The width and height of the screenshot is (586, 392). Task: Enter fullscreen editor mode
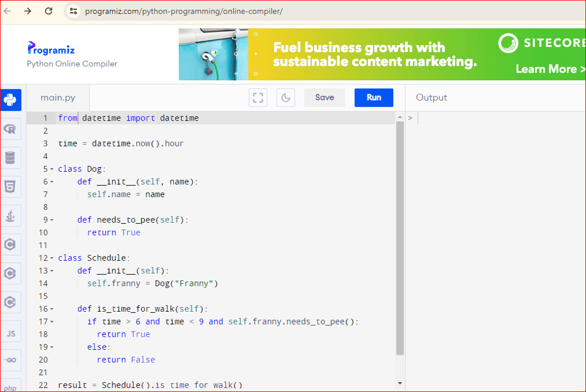coord(258,98)
